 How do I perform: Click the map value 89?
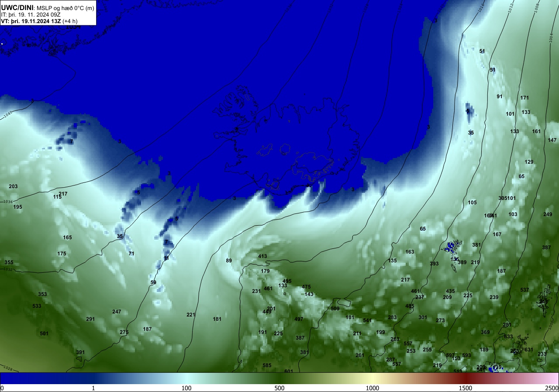229,261
